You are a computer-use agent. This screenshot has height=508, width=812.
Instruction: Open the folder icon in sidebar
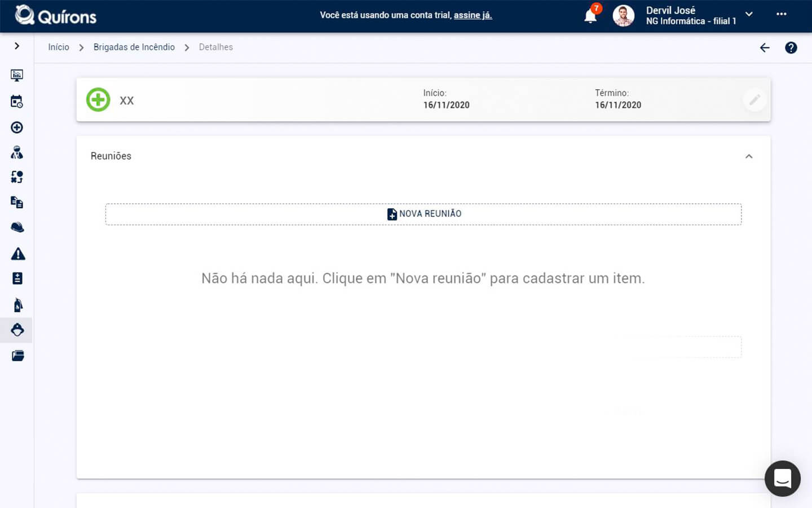tap(17, 356)
